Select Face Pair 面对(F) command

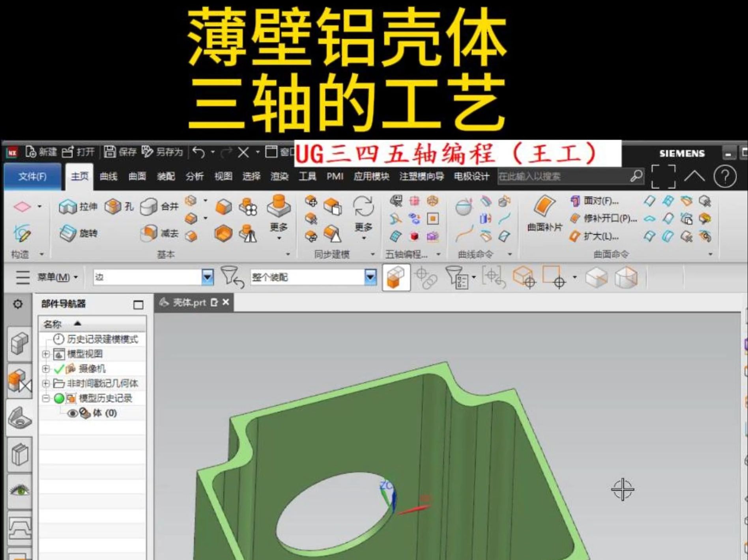click(595, 201)
